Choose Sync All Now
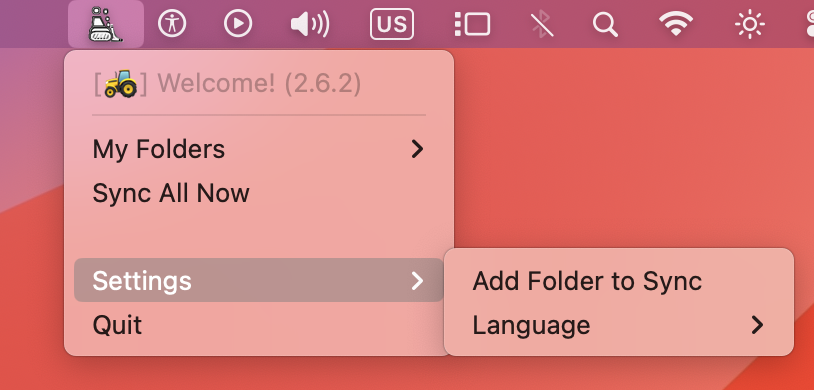The height and width of the screenshot is (390, 814). coord(259,193)
